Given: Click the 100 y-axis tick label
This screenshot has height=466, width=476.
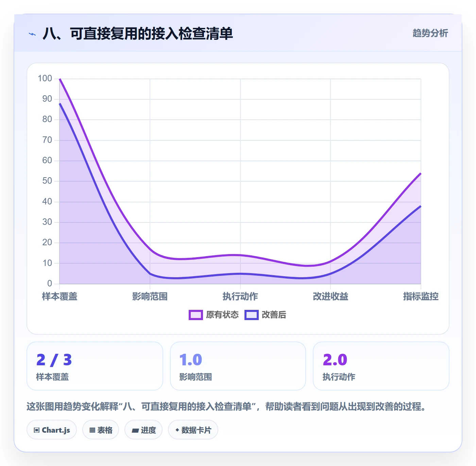Looking at the screenshot, I should (x=45, y=79).
